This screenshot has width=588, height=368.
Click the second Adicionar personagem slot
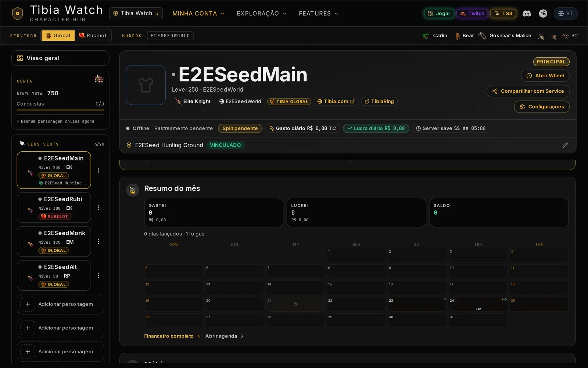click(x=60, y=328)
